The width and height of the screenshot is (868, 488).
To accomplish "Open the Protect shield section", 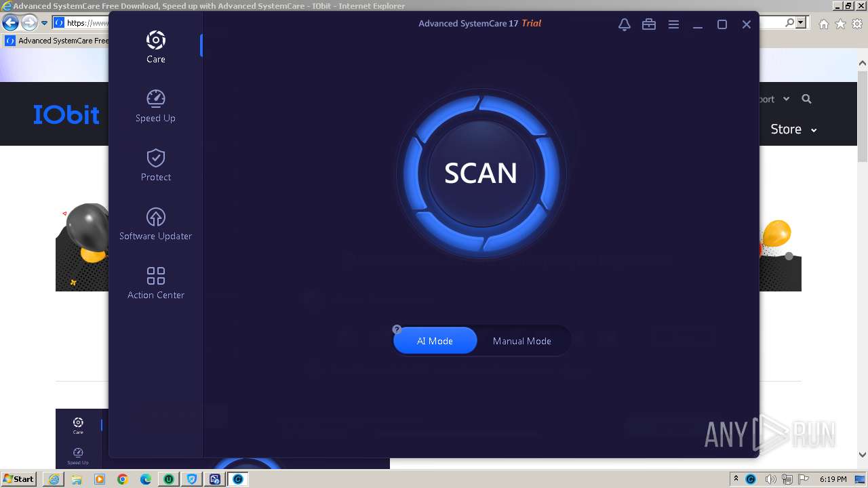I will (x=155, y=165).
